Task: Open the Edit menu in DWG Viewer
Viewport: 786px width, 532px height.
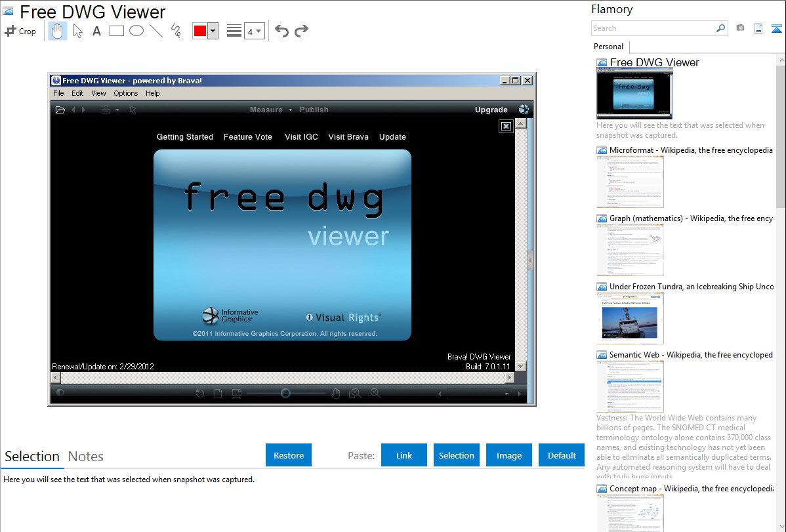Action: click(x=77, y=93)
